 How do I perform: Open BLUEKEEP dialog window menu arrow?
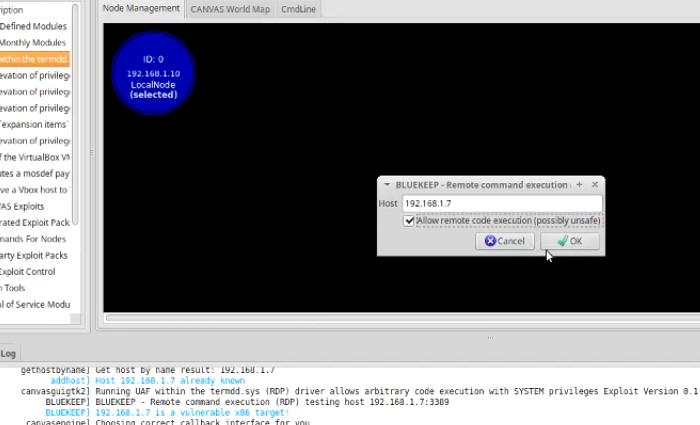[x=387, y=184]
